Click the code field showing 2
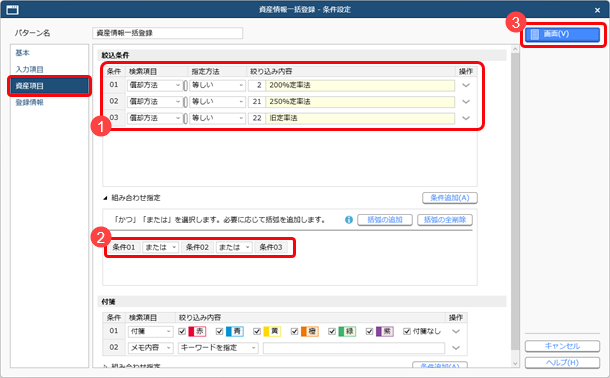 [257, 85]
